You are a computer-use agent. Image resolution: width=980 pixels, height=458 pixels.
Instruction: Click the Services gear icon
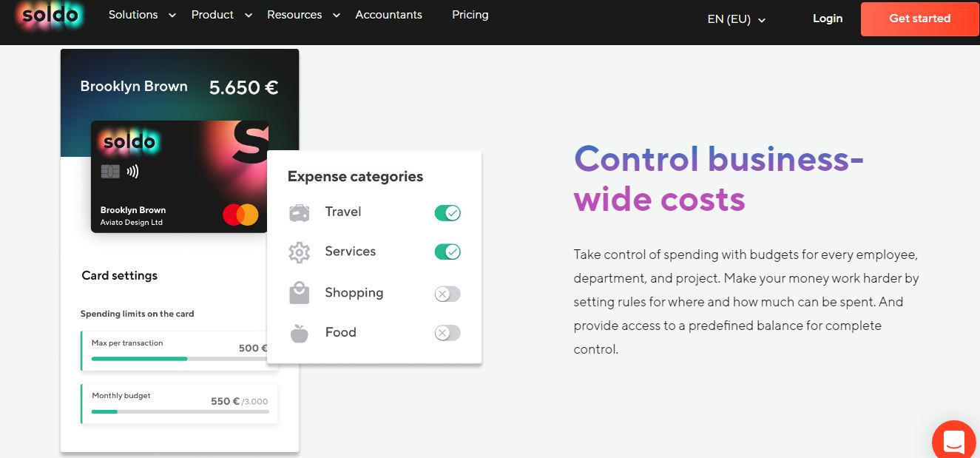pyautogui.click(x=299, y=253)
